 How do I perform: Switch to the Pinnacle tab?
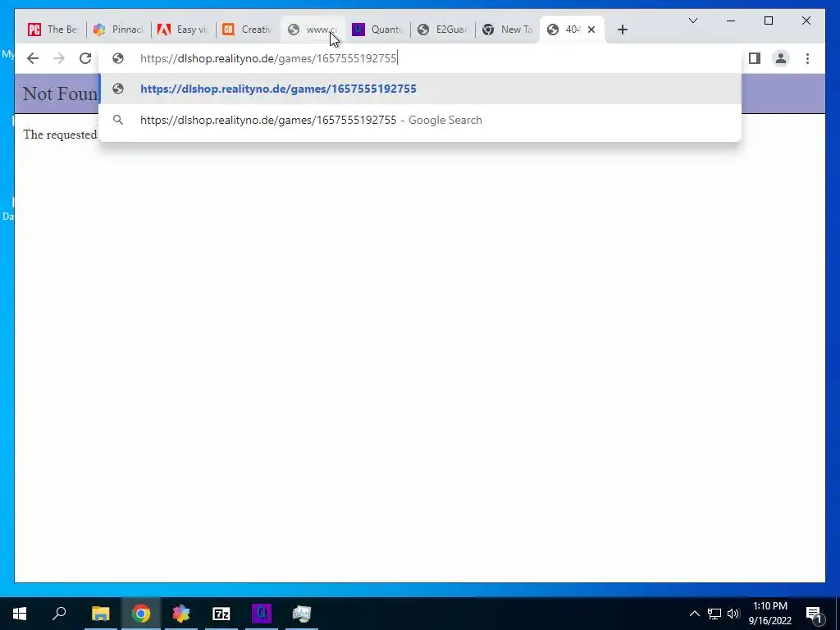[x=118, y=30]
